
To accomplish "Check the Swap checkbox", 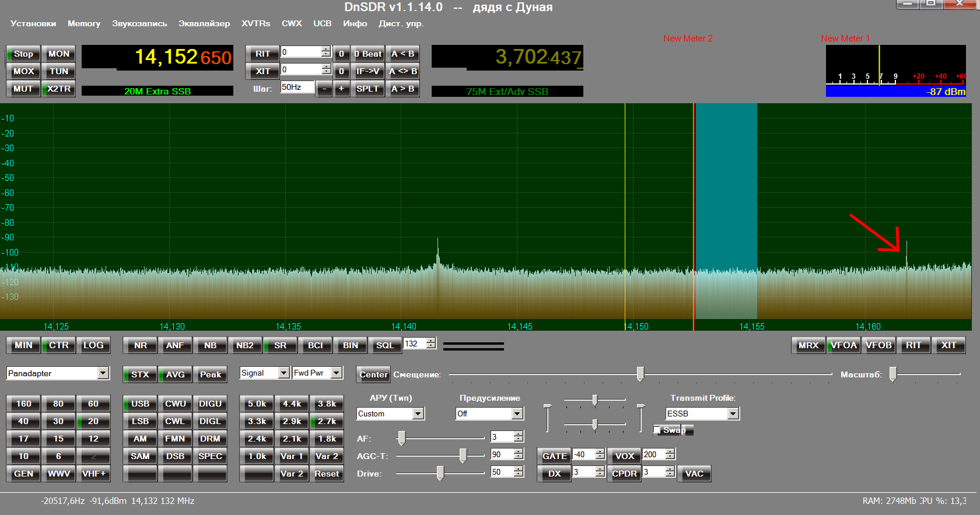I will coord(657,430).
